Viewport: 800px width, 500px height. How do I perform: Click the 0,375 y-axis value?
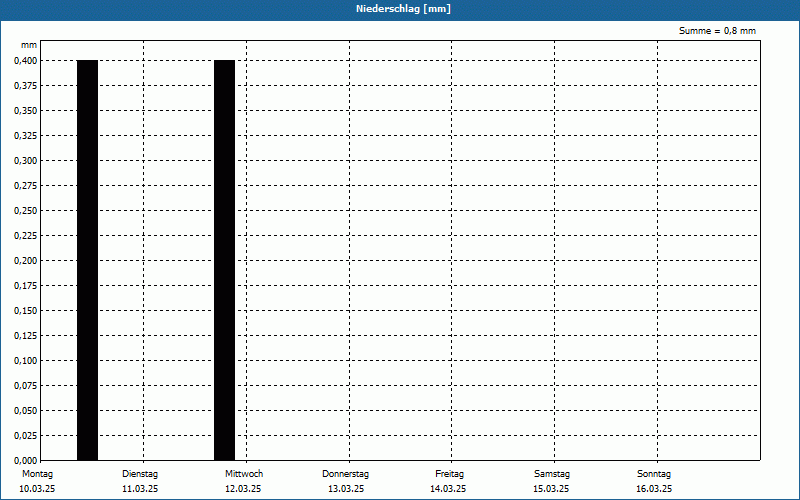pyautogui.click(x=26, y=86)
